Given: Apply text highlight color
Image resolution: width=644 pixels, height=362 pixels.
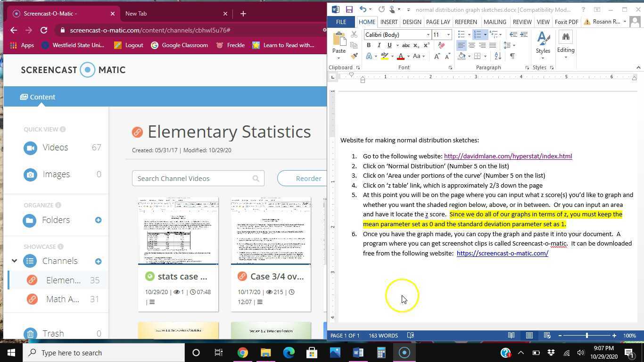Looking at the screenshot, I should point(385,56).
